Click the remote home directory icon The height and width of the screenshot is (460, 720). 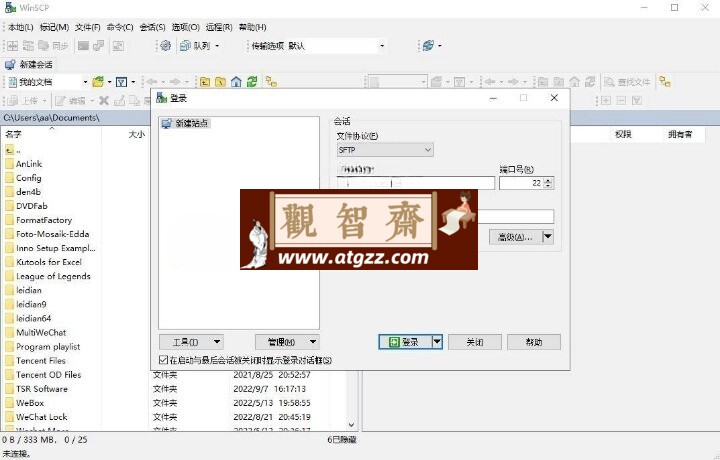pos(574,82)
